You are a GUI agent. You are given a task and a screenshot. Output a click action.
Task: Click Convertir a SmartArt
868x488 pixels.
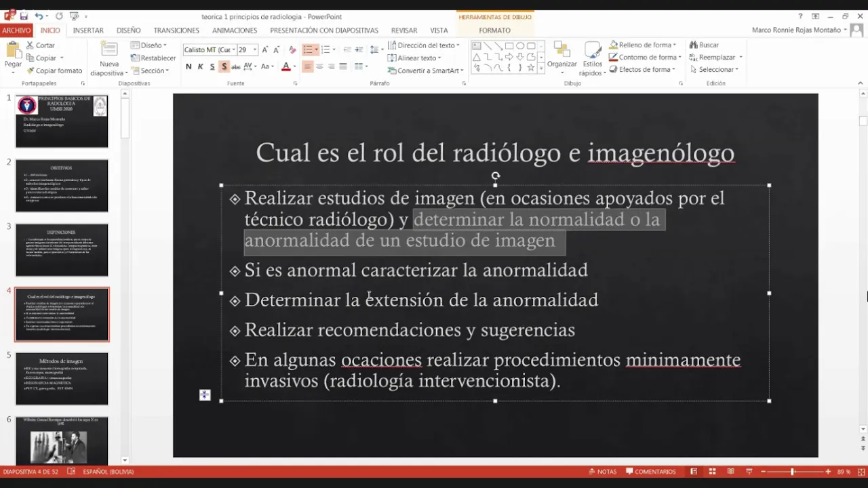426,70
